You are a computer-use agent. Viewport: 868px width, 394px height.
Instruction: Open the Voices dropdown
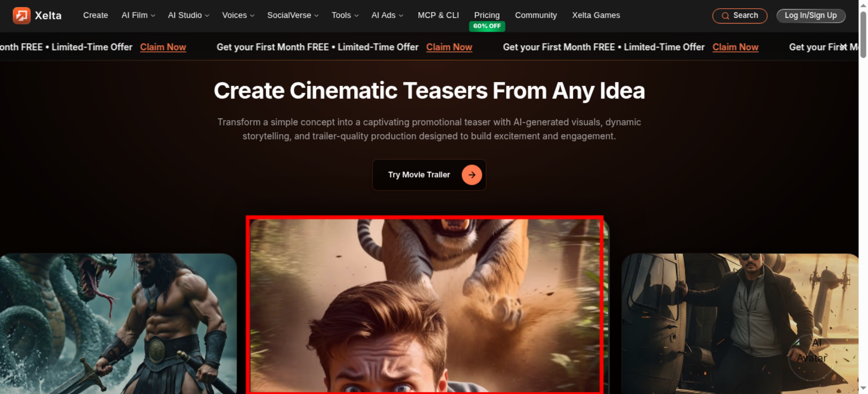[238, 15]
